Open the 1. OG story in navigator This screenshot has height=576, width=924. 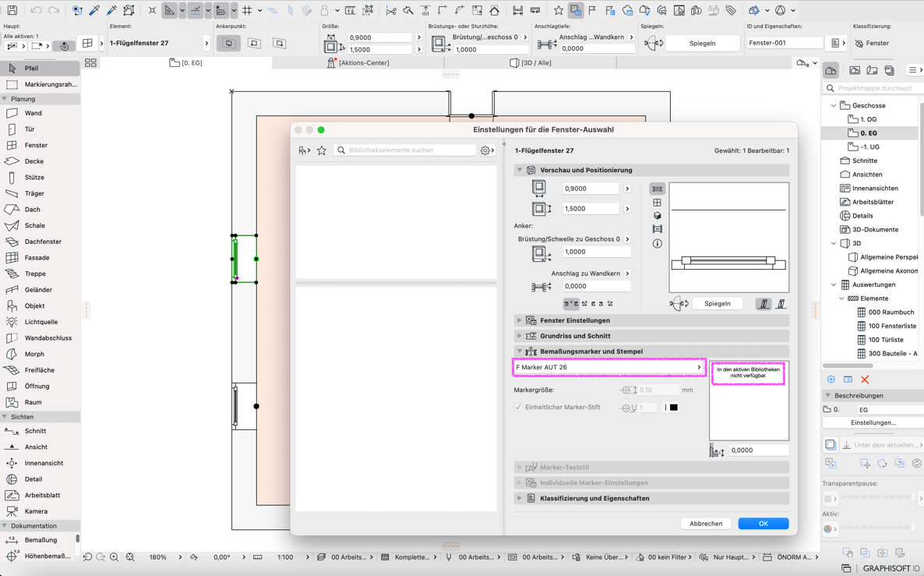click(868, 119)
